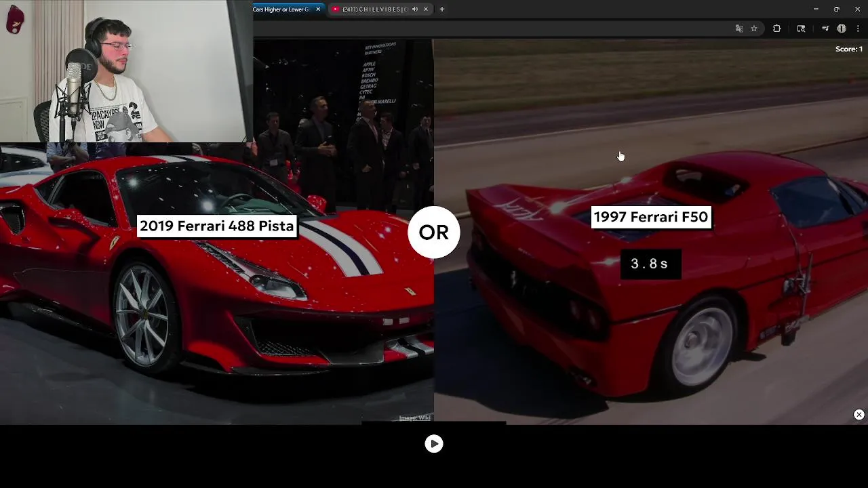Open the browser three-dot menu
This screenshot has height=488, width=868.
pos(858,28)
